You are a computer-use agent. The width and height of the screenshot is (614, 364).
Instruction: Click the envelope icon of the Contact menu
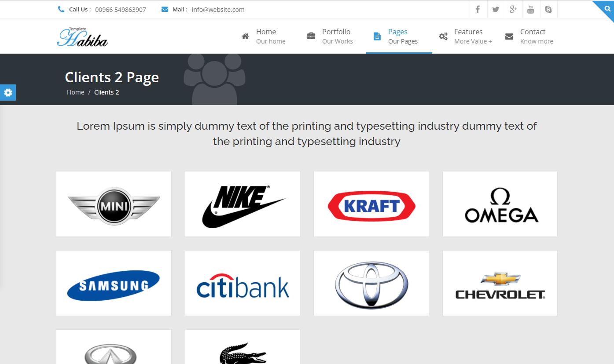(x=509, y=36)
